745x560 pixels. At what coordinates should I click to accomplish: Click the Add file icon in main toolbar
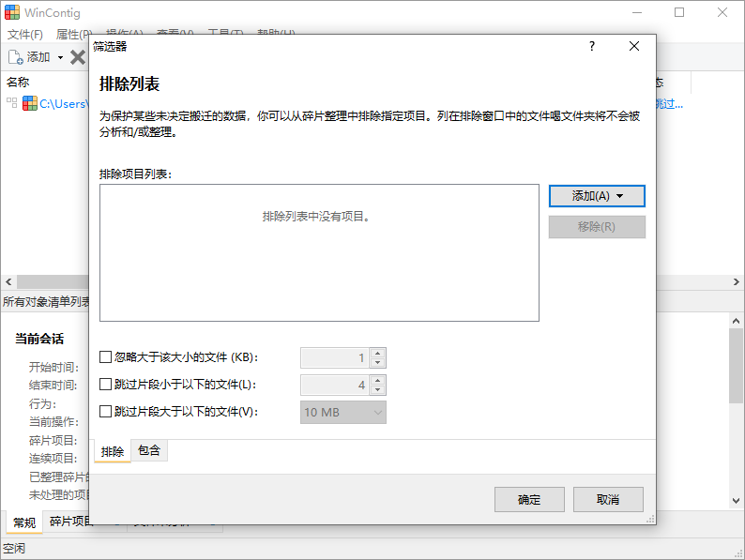pyautogui.click(x=15, y=57)
